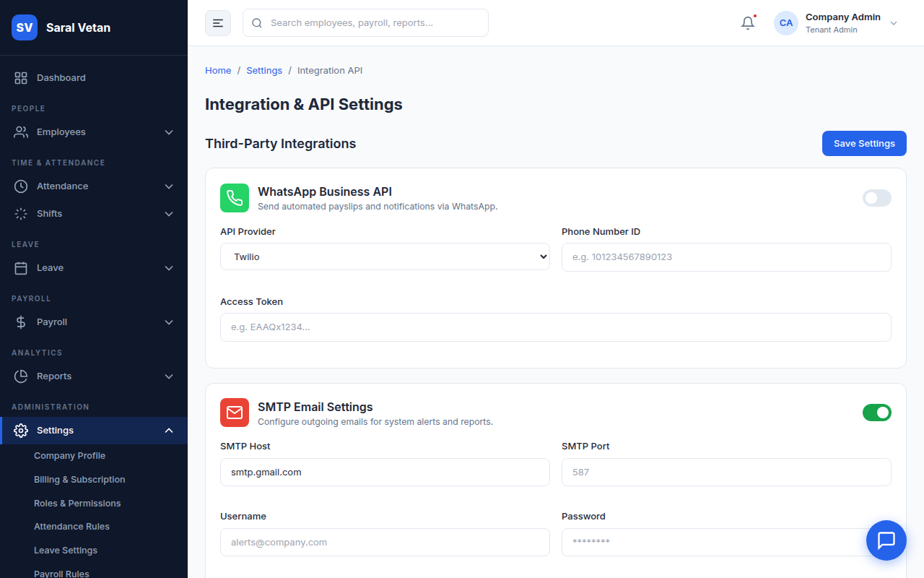Toggle the sidebar menu button
924x578 pixels.
point(218,23)
